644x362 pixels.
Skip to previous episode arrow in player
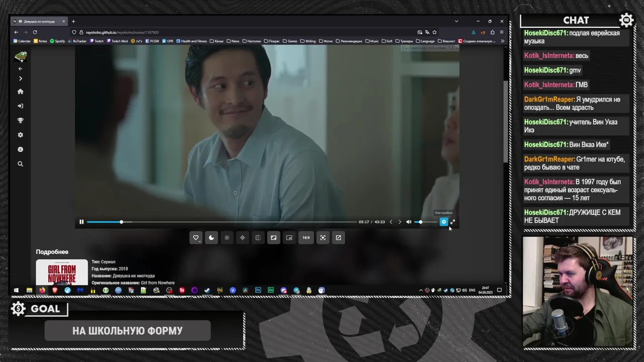coord(391,222)
